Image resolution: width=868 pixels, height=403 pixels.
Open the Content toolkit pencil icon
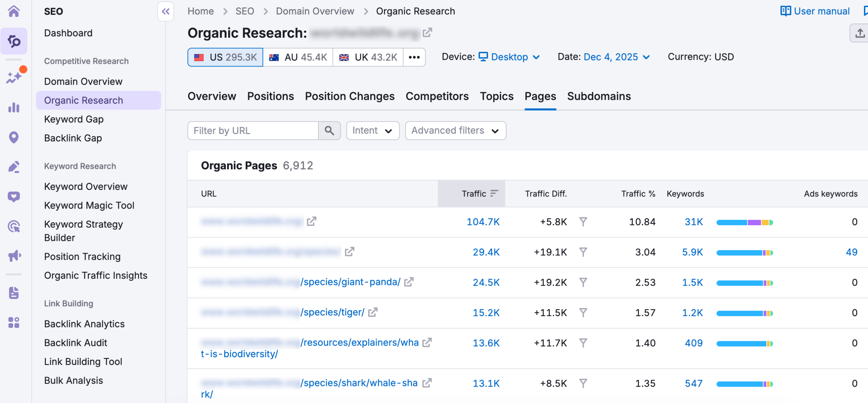(14, 167)
